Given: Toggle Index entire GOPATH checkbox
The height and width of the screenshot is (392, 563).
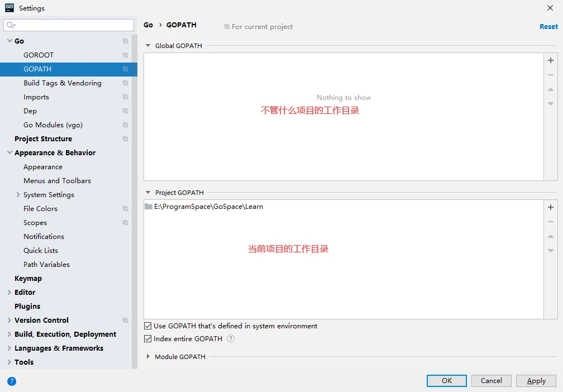Looking at the screenshot, I should 147,338.
